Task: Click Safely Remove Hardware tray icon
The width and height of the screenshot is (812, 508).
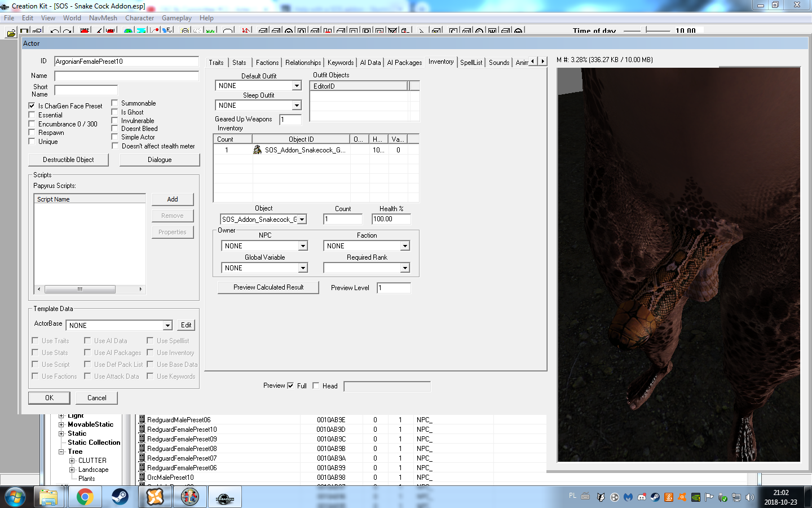Action: [x=723, y=497]
